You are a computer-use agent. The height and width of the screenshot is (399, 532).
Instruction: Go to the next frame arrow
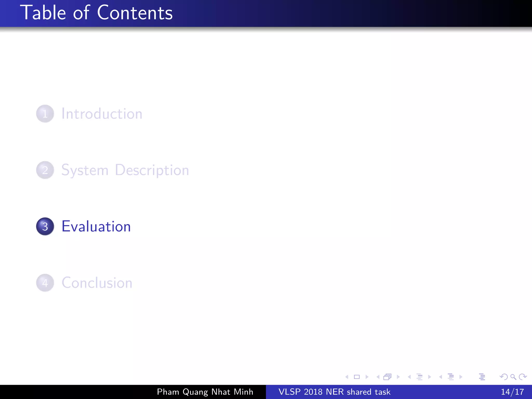[x=398, y=377]
